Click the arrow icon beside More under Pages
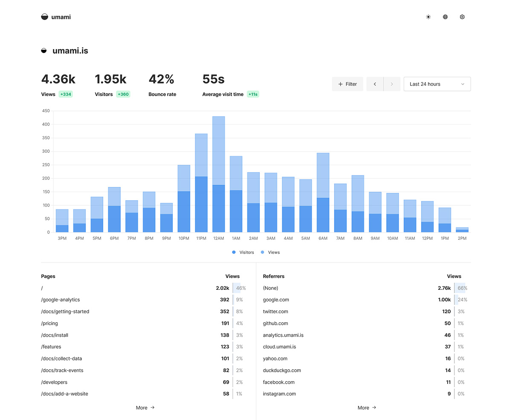Screen dimensions: 512x420 click(x=153, y=408)
